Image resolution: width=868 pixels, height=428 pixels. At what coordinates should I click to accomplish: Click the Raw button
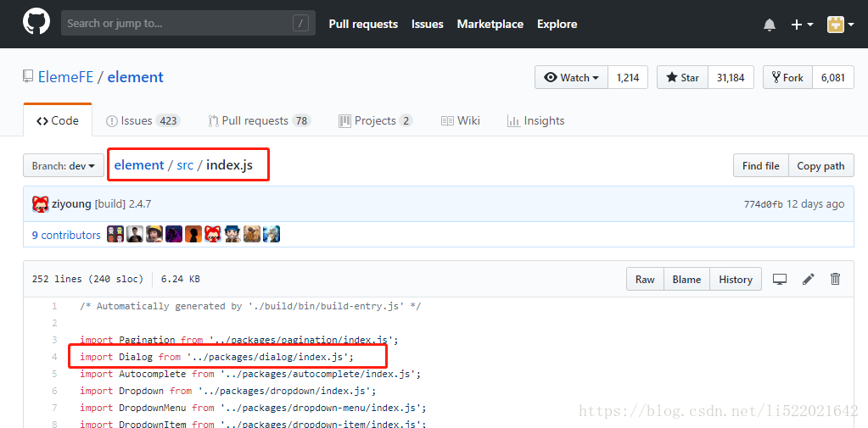tap(645, 279)
